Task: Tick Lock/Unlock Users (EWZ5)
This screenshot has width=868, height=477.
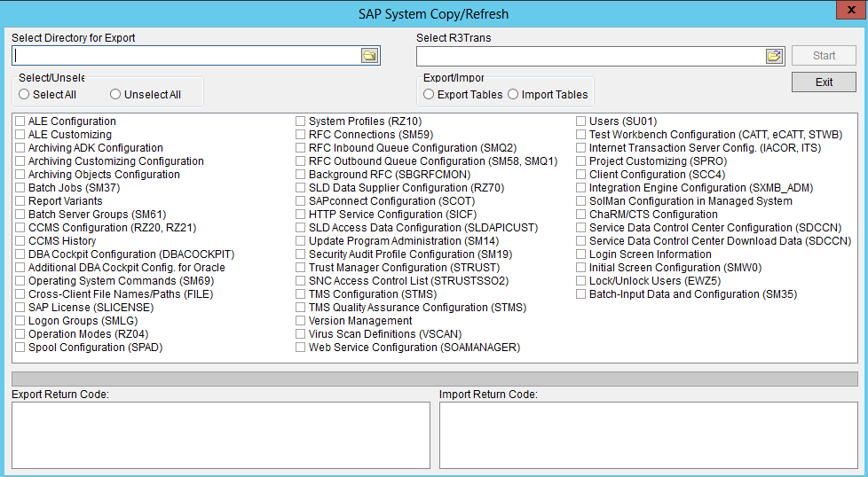Action: pyautogui.click(x=580, y=281)
